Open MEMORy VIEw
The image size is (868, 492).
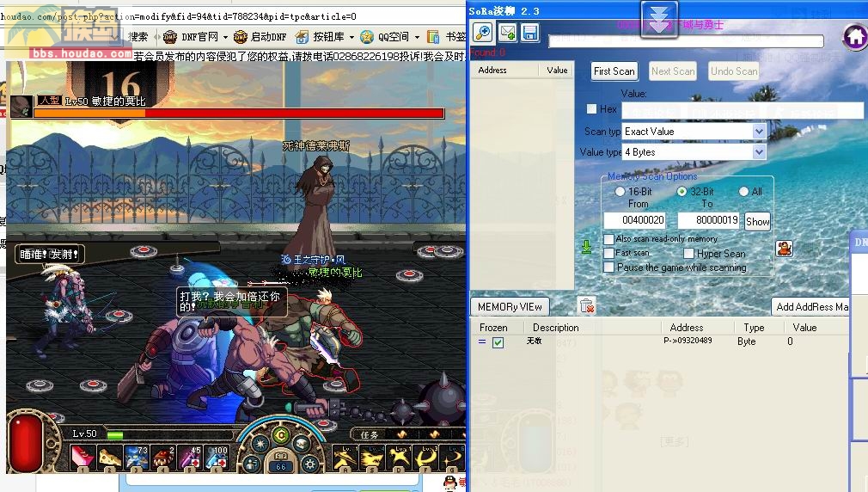(510, 306)
